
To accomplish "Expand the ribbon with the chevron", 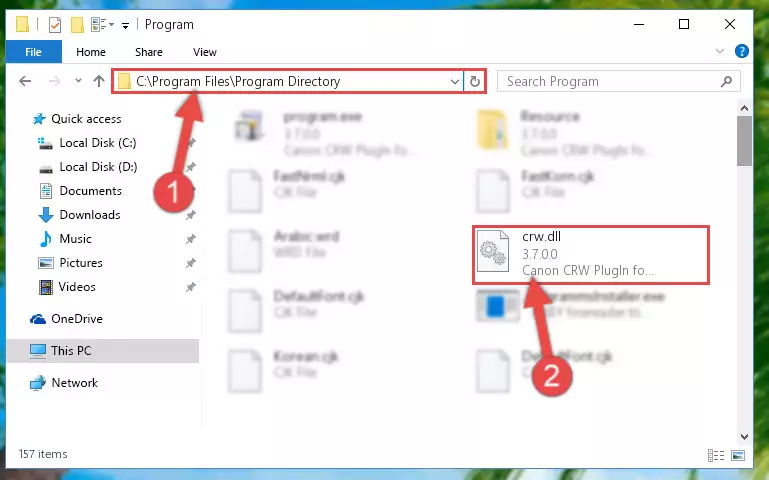I will 720,51.
